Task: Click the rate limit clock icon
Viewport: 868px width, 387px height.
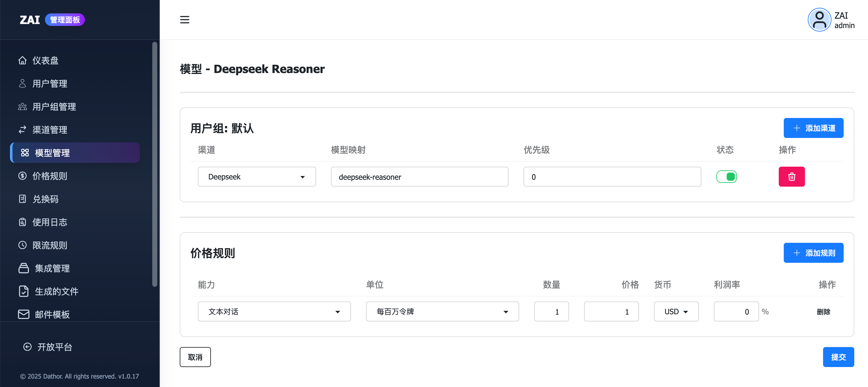Action: (x=22, y=245)
